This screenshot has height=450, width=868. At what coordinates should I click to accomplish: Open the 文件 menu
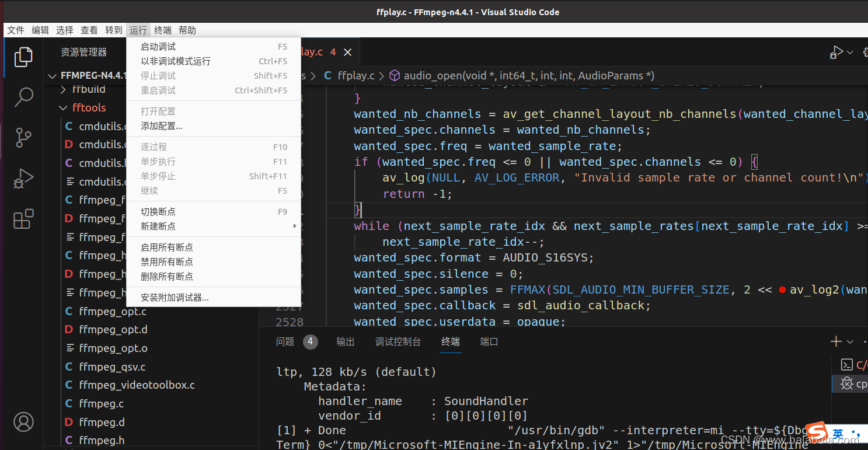pyautogui.click(x=16, y=30)
